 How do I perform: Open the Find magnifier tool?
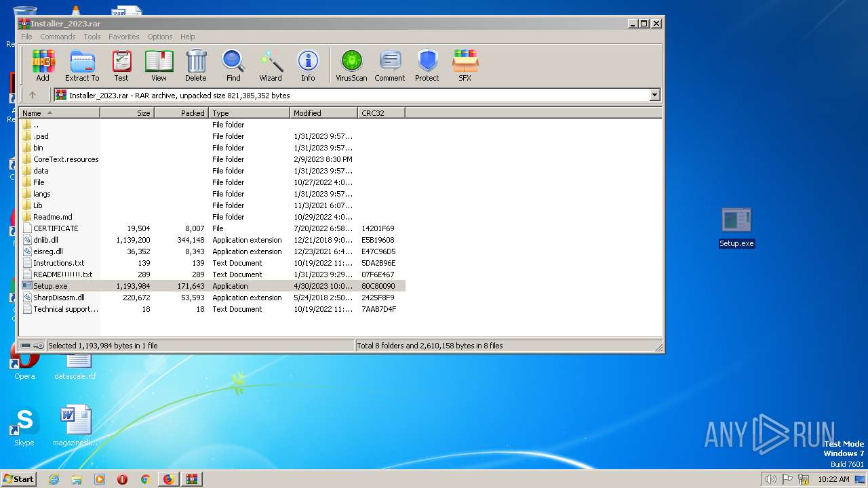point(233,66)
